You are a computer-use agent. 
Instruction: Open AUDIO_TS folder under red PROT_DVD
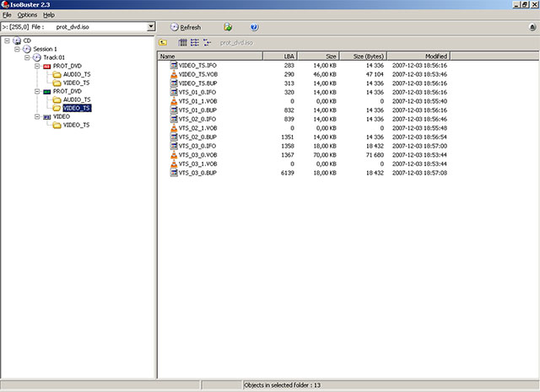77,74
